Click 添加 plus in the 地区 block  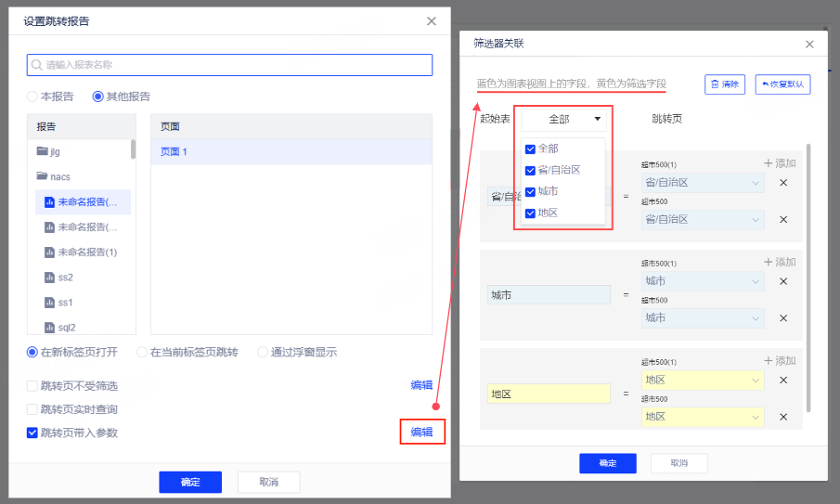pos(780,361)
